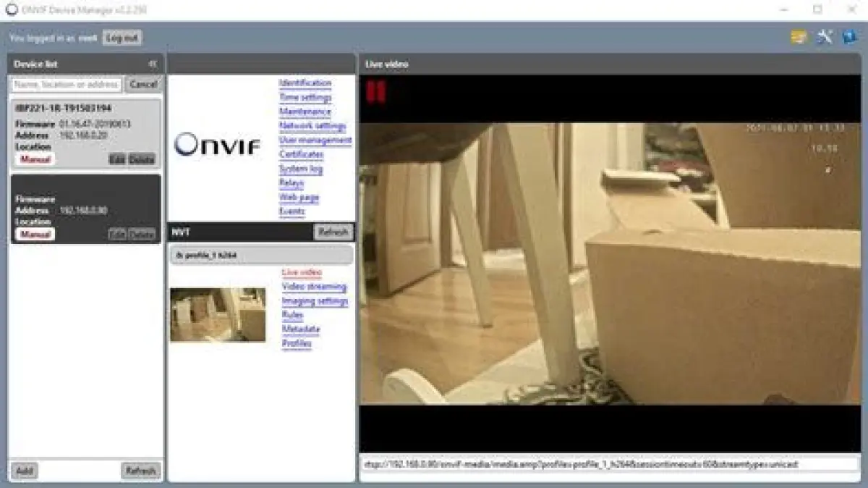Refresh the NVT section
The height and width of the screenshot is (488, 868).
333,232
